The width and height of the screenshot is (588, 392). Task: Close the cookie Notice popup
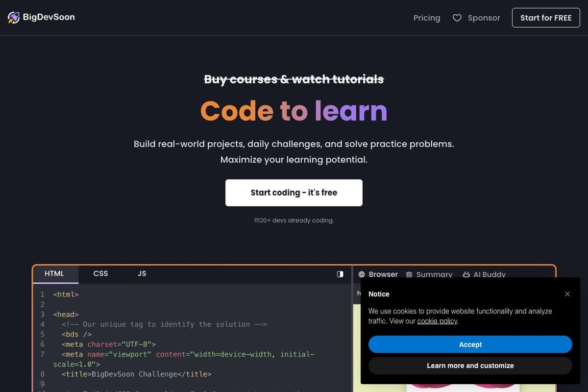pyautogui.click(x=568, y=294)
